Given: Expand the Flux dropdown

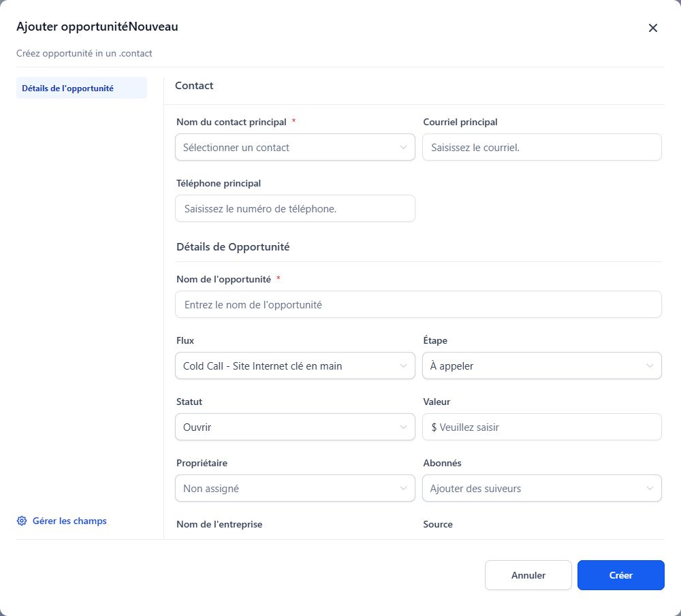Looking at the screenshot, I should (295, 366).
